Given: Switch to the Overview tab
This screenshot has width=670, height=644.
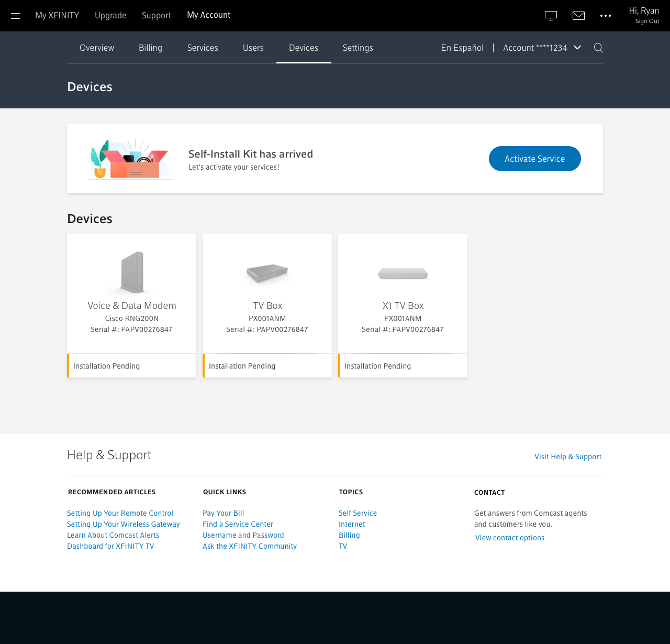Looking at the screenshot, I should (x=97, y=48).
